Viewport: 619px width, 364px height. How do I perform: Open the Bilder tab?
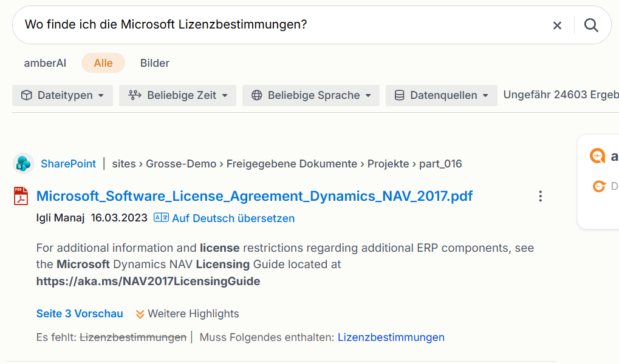coord(155,63)
